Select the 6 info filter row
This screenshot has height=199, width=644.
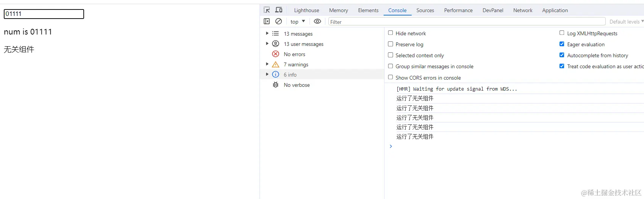click(x=290, y=75)
